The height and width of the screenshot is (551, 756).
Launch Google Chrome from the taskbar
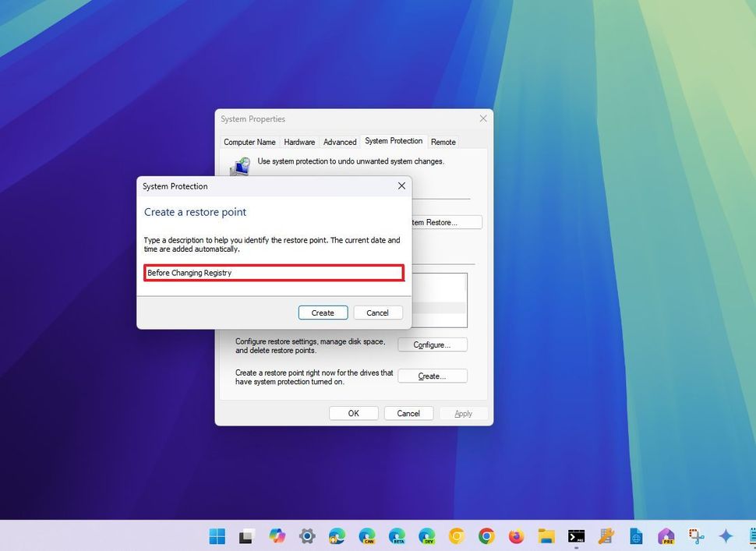485,536
